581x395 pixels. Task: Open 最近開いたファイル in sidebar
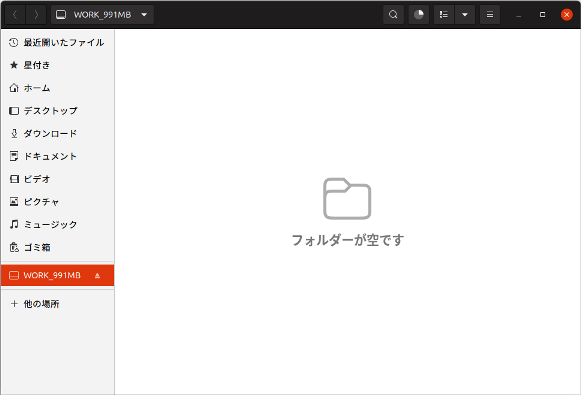(x=58, y=43)
